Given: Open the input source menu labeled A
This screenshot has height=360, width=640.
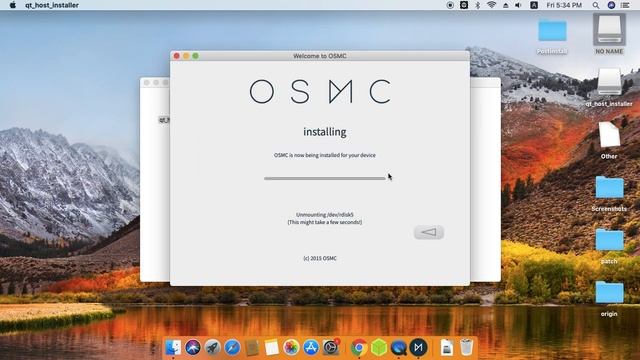Looking at the screenshot, I should pos(533,5).
